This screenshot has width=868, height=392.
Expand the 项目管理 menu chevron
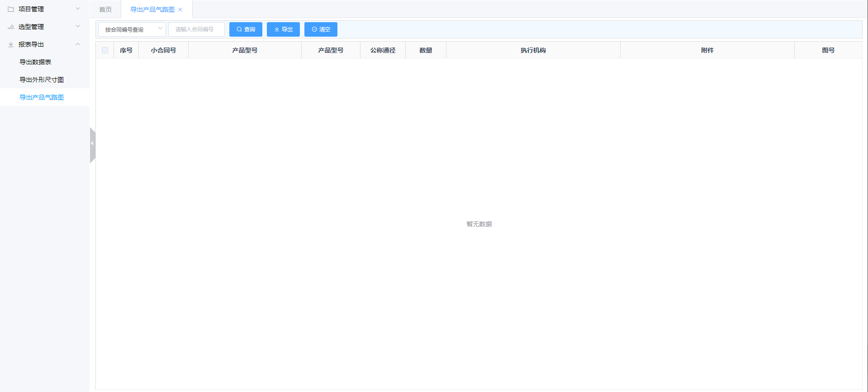pos(78,9)
